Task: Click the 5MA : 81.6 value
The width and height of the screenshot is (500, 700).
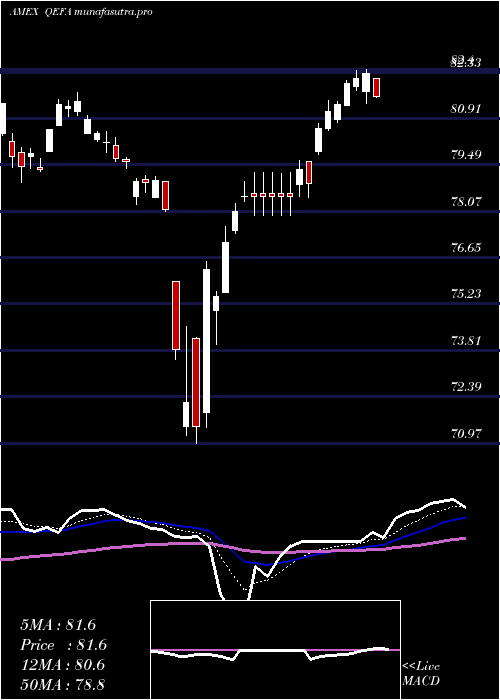Action: click(x=58, y=625)
